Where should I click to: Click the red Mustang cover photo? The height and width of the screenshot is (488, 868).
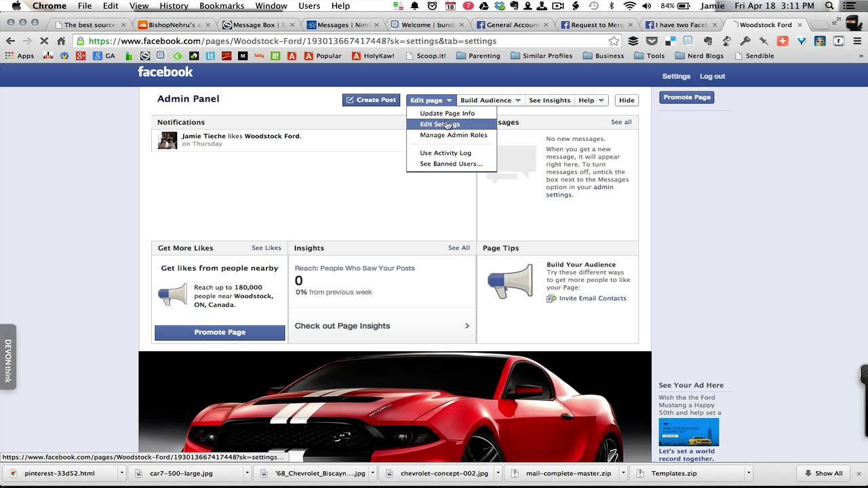(x=395, y=407)
